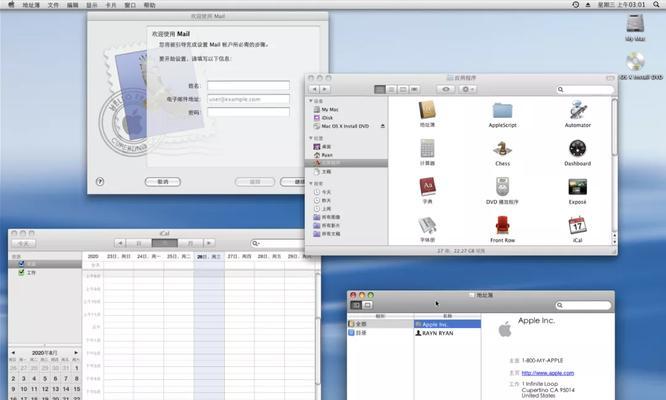Open Spotlight search in the menu bar
Viewport: 666px width, 400px height.
coord(656,5)
